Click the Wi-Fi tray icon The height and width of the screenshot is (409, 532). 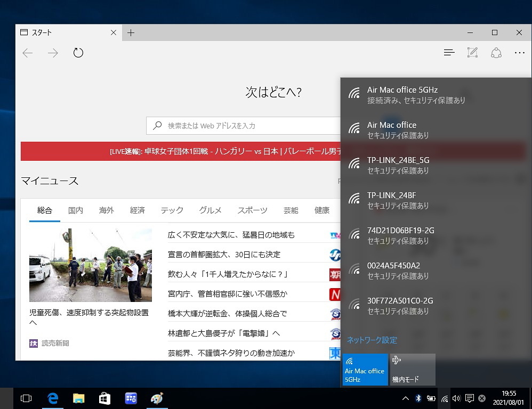click(445, 399)
